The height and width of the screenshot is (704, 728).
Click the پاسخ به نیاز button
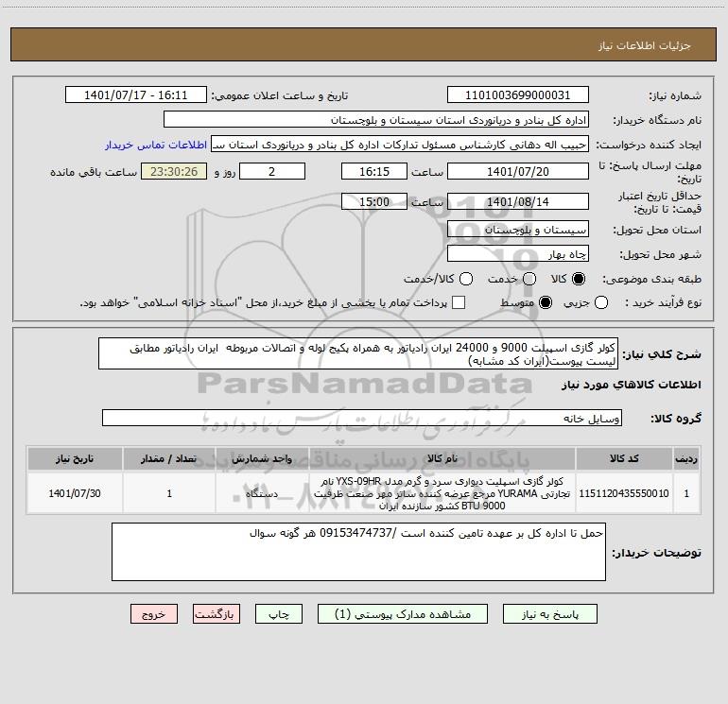click(x=549, y=614)
